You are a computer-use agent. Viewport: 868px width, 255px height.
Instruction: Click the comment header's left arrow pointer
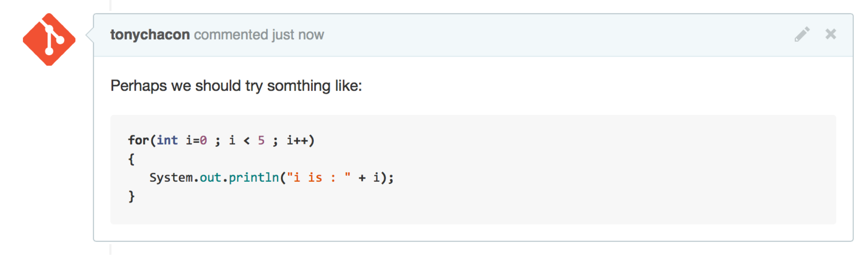(89, 35)
